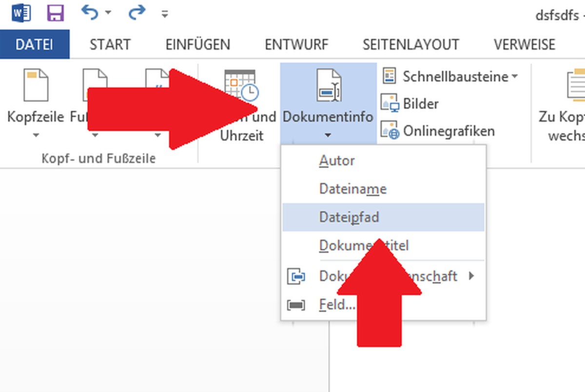Switch to the EINFÜGEN ribbon tab
The image size is (585, 392).
click(x=197, y=45)
